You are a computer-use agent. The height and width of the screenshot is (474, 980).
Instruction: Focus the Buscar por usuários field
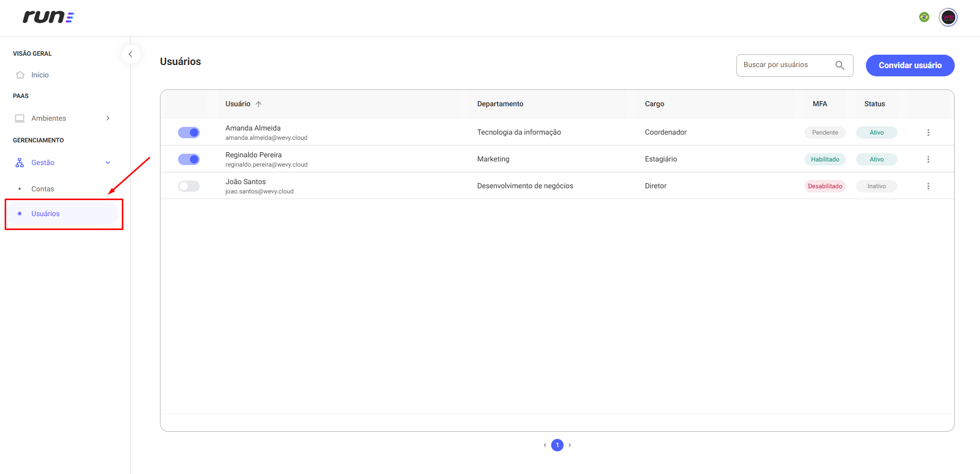[794, 66]
